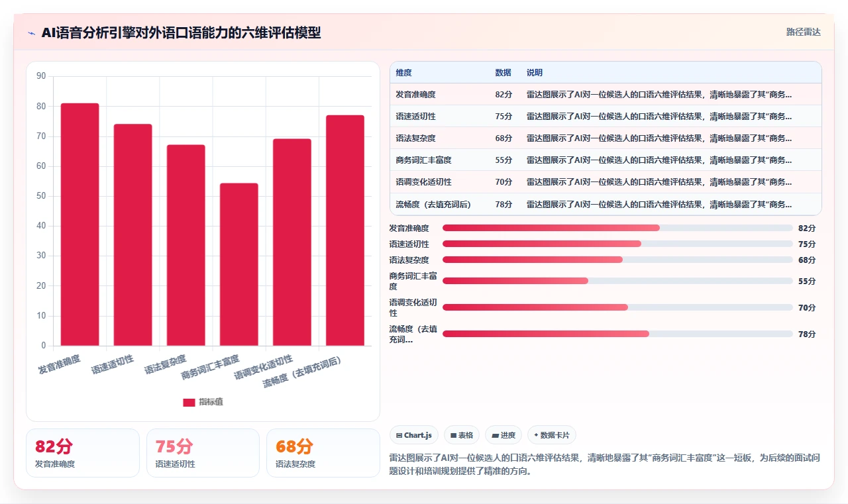Image resolution: width=848 pixels, height=504 pixels.
Task: Click the 82分 cell in table
Action: pyautogui.click(x=503, y=95)
